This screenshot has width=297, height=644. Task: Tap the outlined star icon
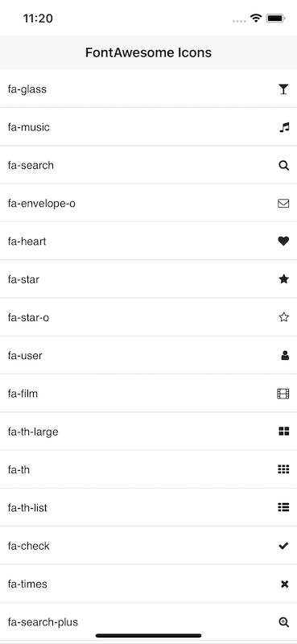[x=283, y=317]
